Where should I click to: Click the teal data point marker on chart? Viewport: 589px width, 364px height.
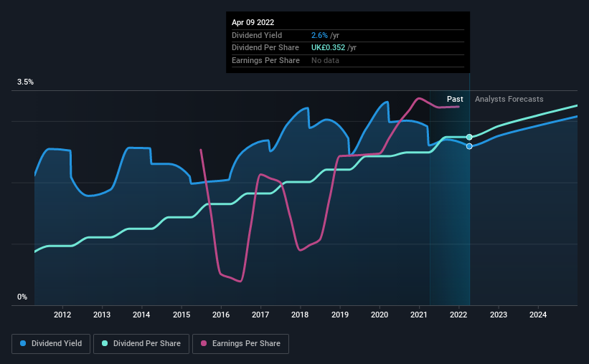click(x=469, y=137)
